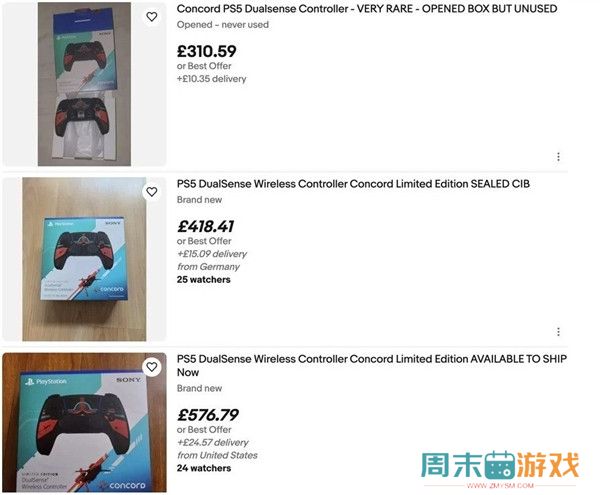600x495 pixels.
Task: Click the £576.79 price
Action: tap(208, 415)
